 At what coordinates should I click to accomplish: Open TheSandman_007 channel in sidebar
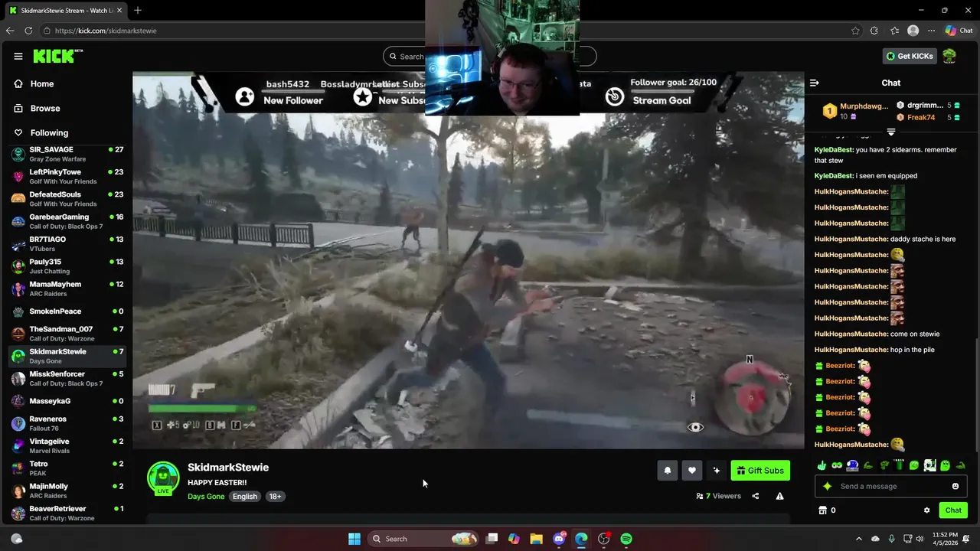67,334
